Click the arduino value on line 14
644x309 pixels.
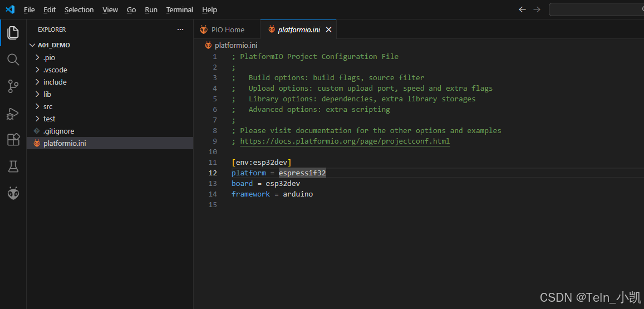(x=298, y=194)
